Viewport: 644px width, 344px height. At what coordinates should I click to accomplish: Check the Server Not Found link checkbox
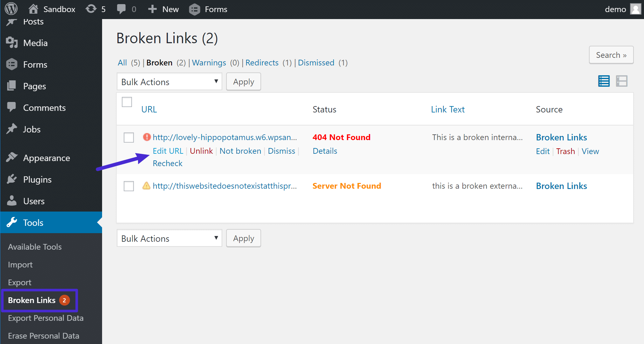tap(128, 186)
